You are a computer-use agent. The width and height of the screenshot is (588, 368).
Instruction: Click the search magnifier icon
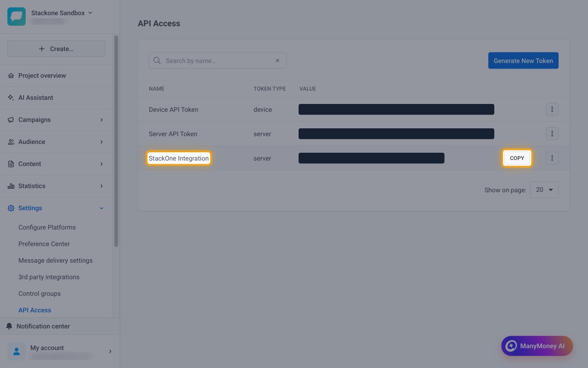coord(157,61)
